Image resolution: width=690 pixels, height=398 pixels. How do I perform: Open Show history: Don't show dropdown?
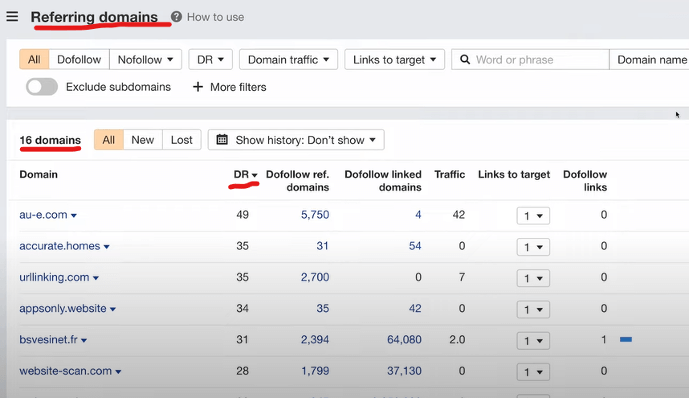[296, 140]
